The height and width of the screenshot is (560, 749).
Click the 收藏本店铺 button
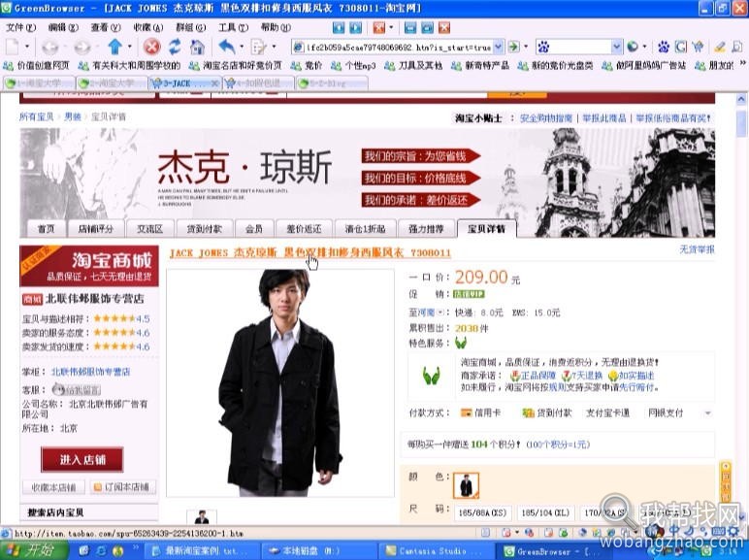tap(53, 487)
